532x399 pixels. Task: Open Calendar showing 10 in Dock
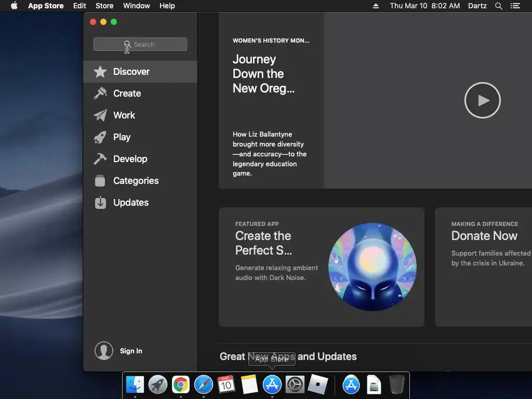(x=227, y=385)
